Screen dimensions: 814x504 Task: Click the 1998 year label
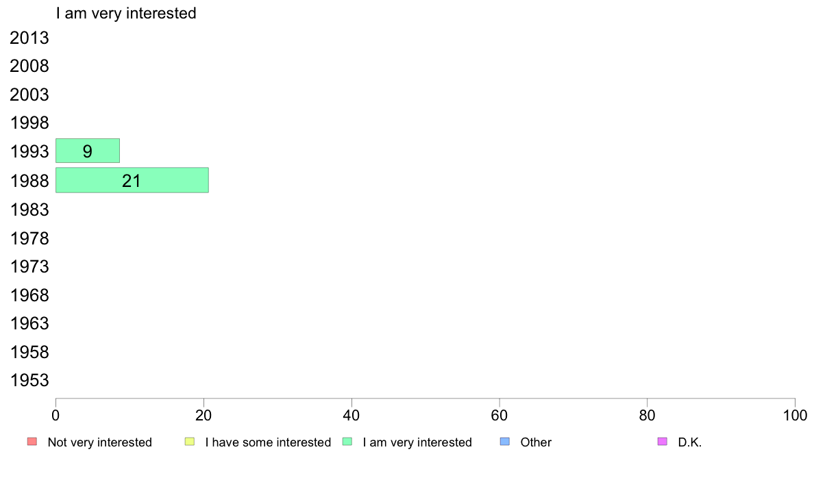[29, 123]
